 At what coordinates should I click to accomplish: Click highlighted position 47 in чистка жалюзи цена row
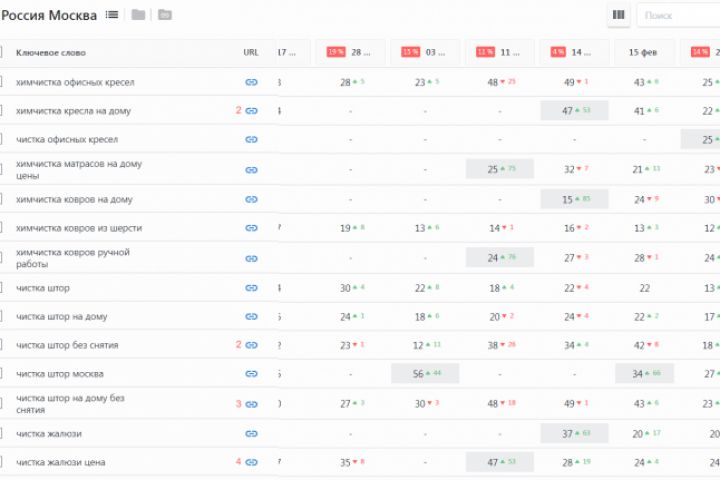click(x=500, y=462)
